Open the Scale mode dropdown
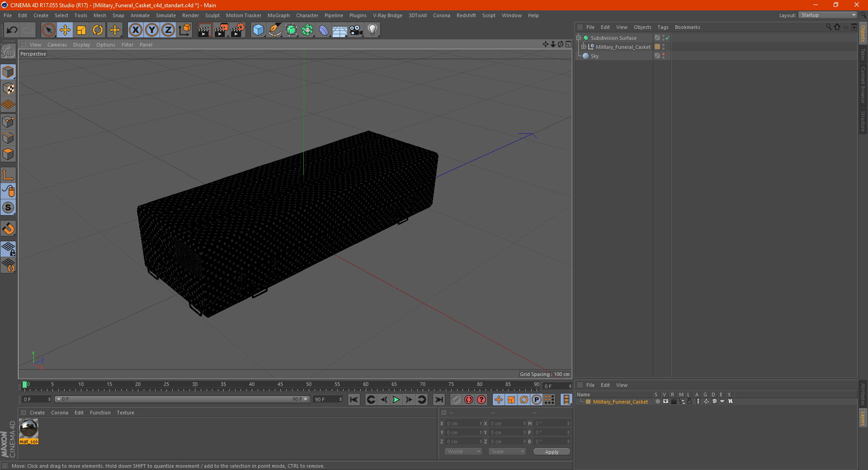Image resolution: width=868 pixels, height=470 pixels. [507, 451]
